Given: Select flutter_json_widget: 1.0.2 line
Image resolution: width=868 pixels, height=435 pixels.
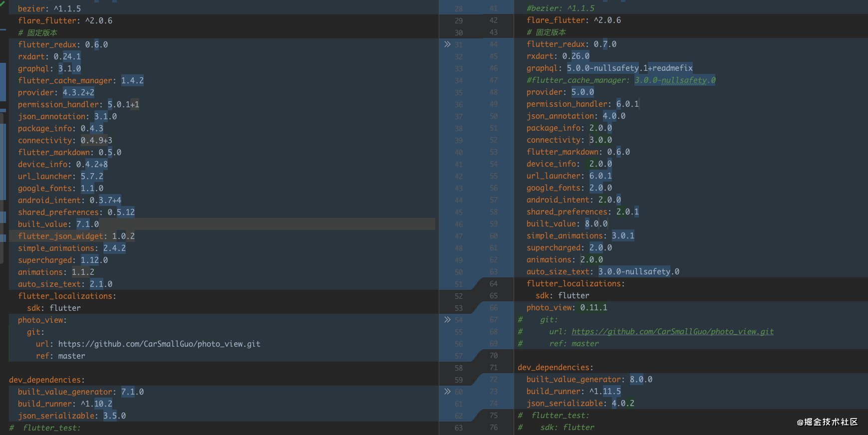Looking at the screenshot, I should (x=76, y=236).
